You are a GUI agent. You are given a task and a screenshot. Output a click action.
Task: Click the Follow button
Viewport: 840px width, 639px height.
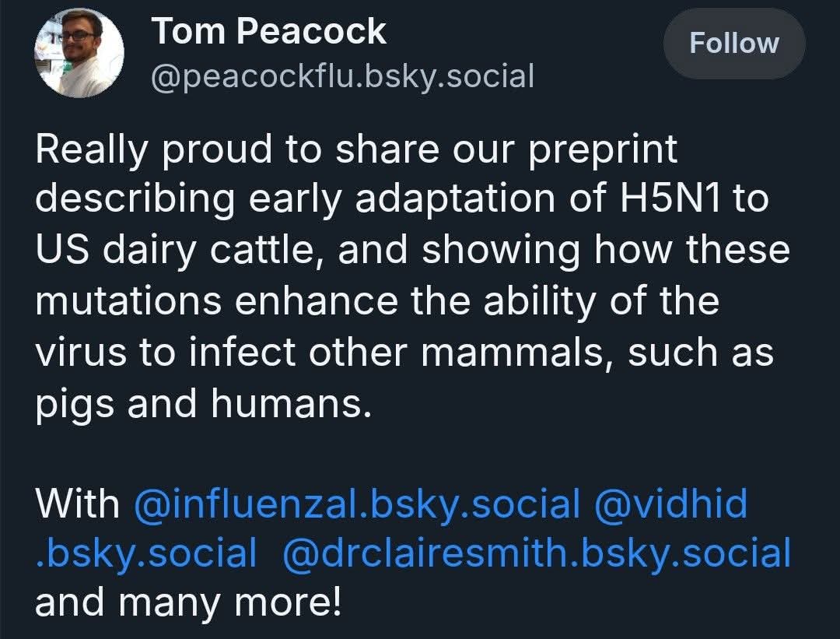733,43
